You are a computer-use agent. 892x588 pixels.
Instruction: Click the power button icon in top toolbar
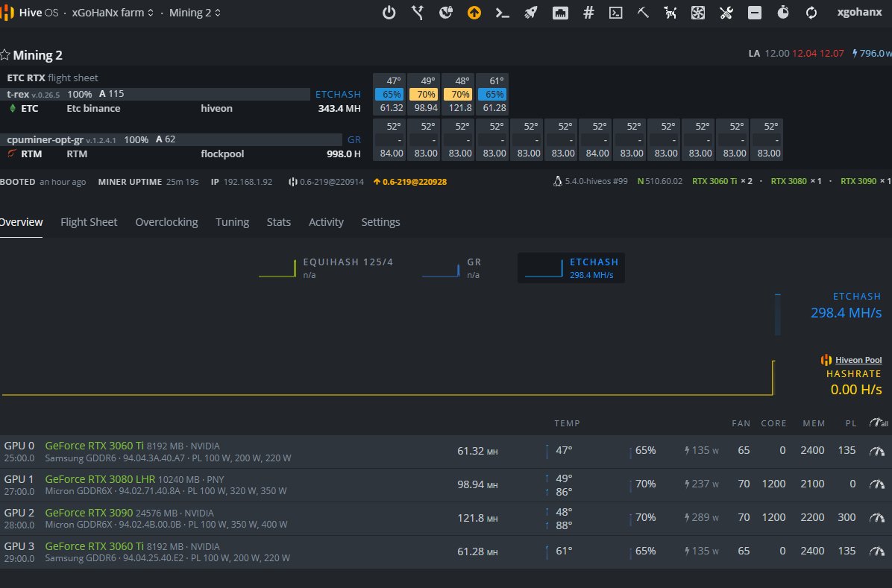(389, 13)
